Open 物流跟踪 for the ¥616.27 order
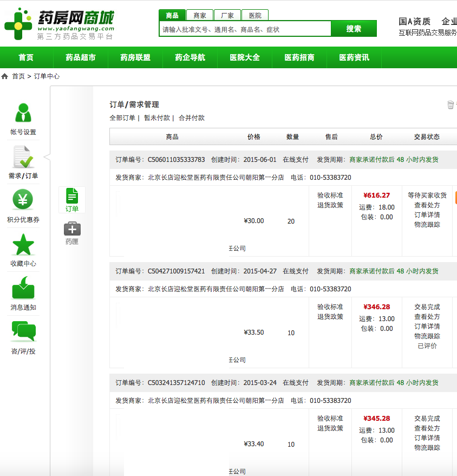 click(427, 224)
